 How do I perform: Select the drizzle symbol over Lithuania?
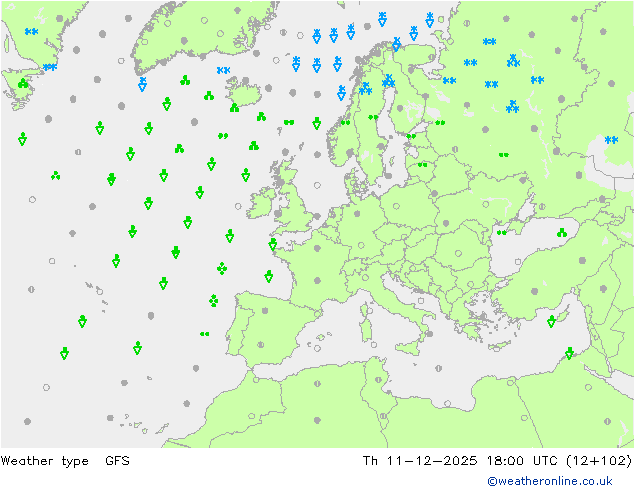tap(422, 165)
